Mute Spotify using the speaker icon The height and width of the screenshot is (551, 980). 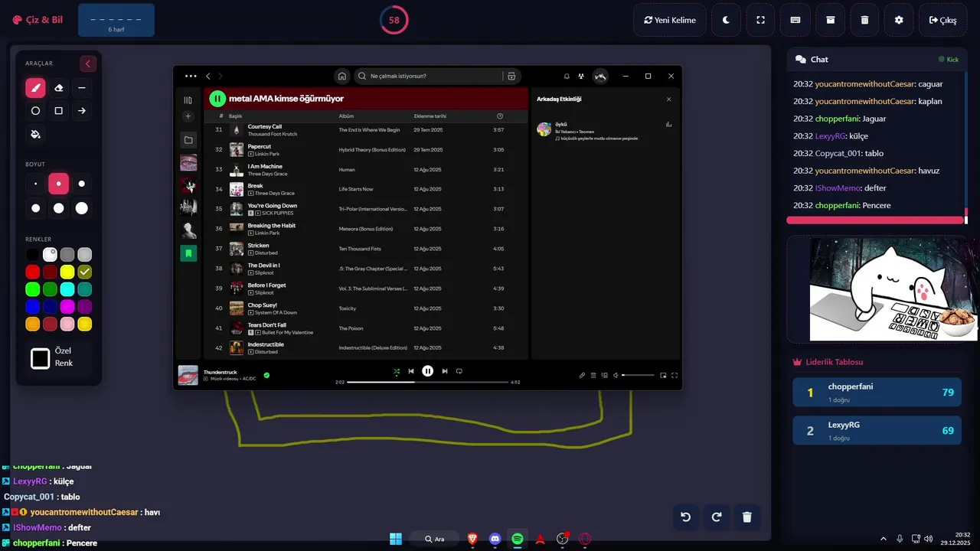tap(616, 375)
